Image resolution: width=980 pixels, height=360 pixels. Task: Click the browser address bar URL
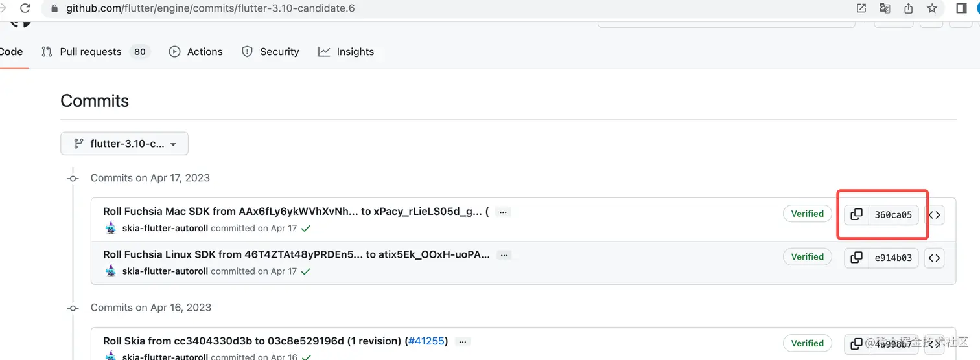(210, 8)
